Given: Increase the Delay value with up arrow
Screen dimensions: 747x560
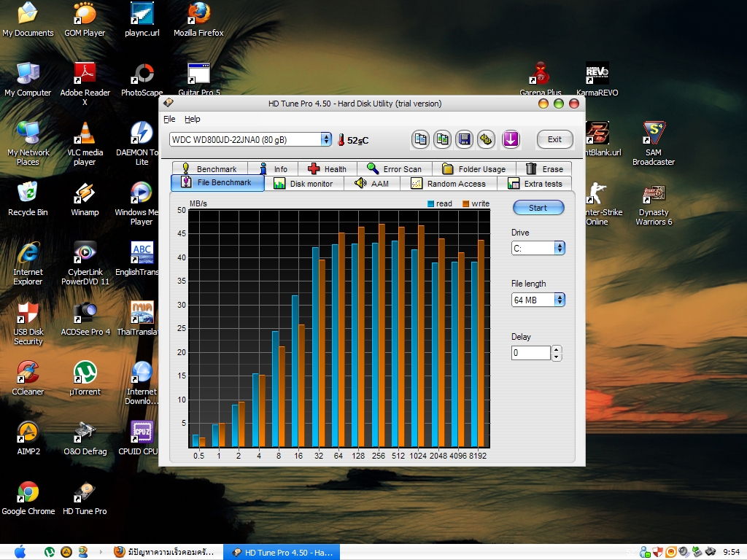Looking at the screenshot, I should pos(557,349).
